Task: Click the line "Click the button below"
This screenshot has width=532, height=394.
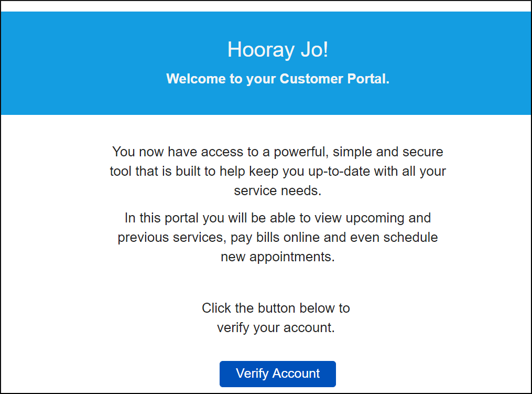Action: pyautogui.click(x=276, y=308)
